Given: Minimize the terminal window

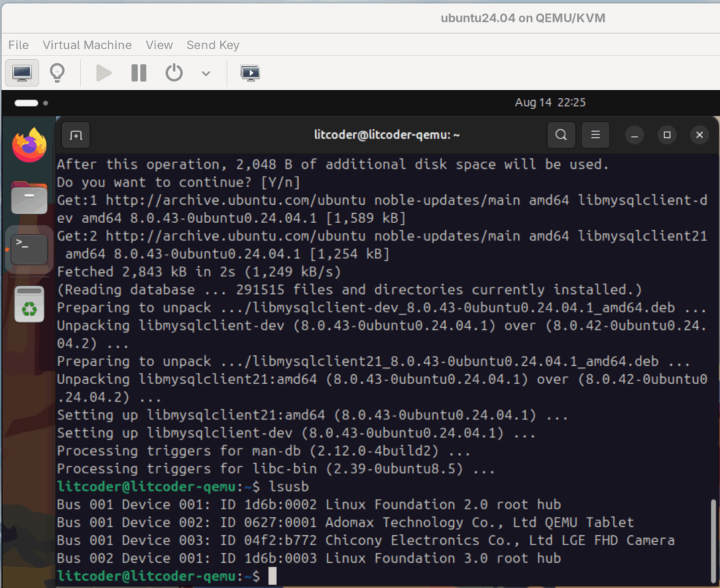Looking at the screenshot, I should click(635, 135).
